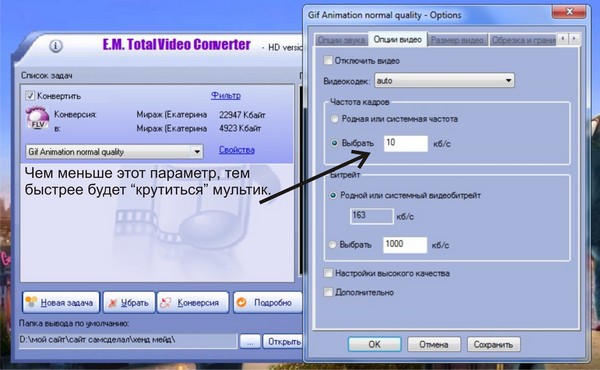600x370 pixels.
Task: Click the info icon in the converter header
Action: 56,46
